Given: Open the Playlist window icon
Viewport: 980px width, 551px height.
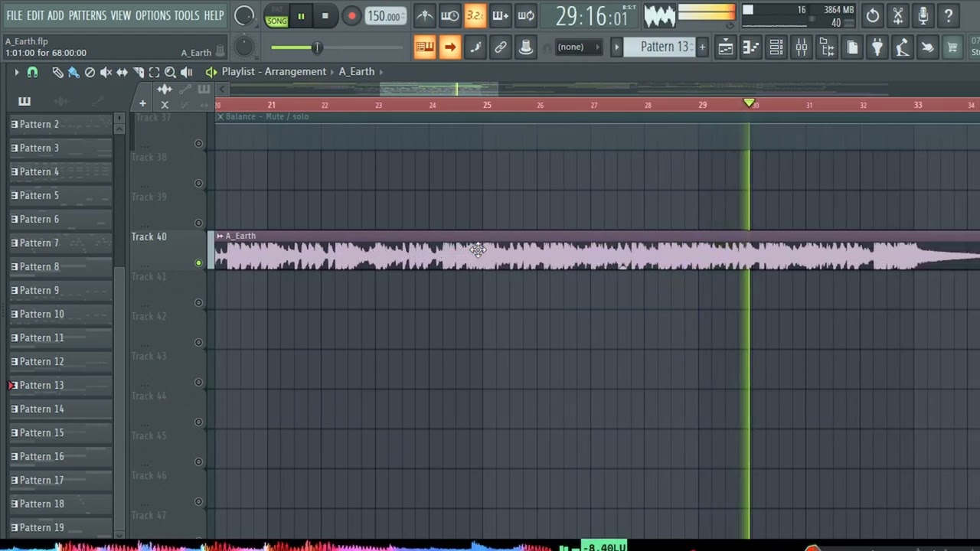Looking at the screenshot, I should tap(725, 47).
